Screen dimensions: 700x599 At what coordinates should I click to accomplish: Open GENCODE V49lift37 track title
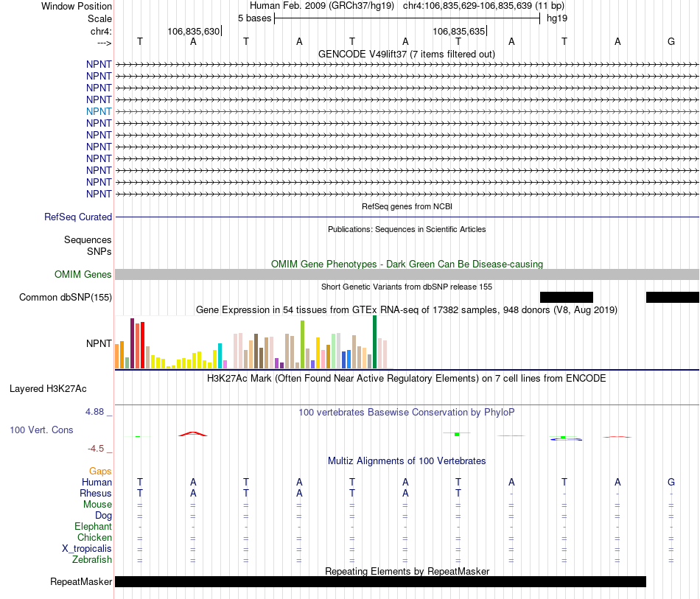click(x=406, y=54)
